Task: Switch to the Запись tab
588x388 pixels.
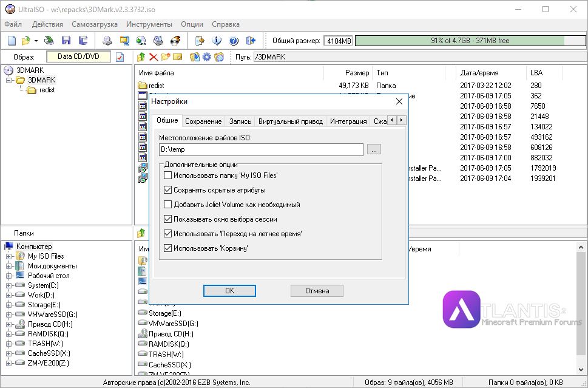Action: 240,121
